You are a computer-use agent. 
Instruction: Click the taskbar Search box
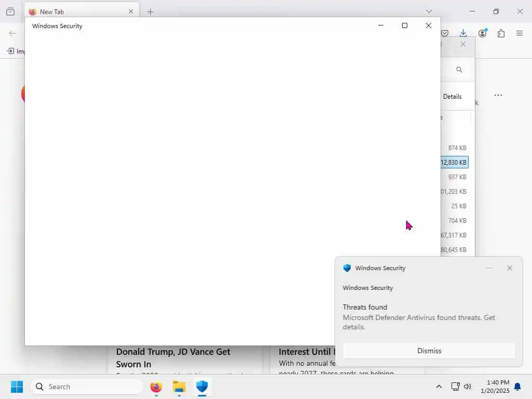tap(87, 387)
